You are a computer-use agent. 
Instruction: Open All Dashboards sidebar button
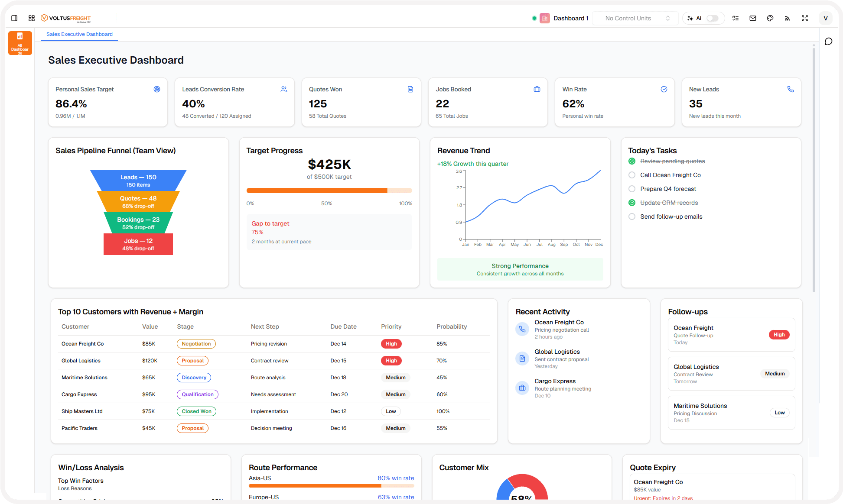[x=20, y=43]
